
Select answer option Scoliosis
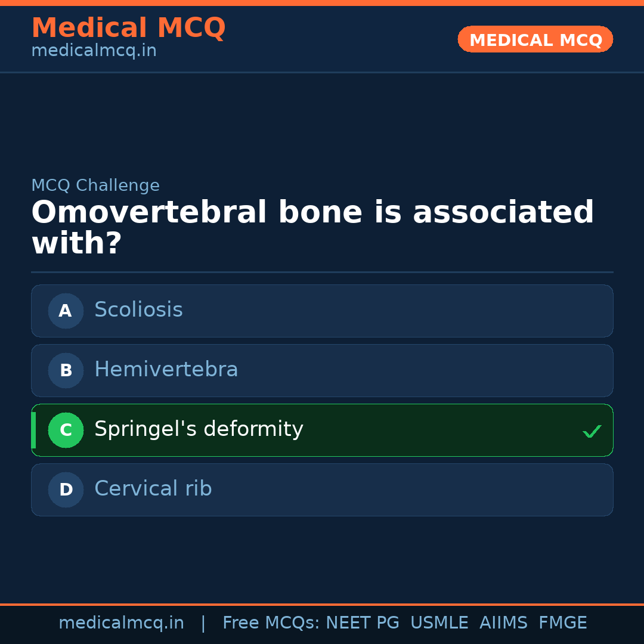tap(322, 311)
